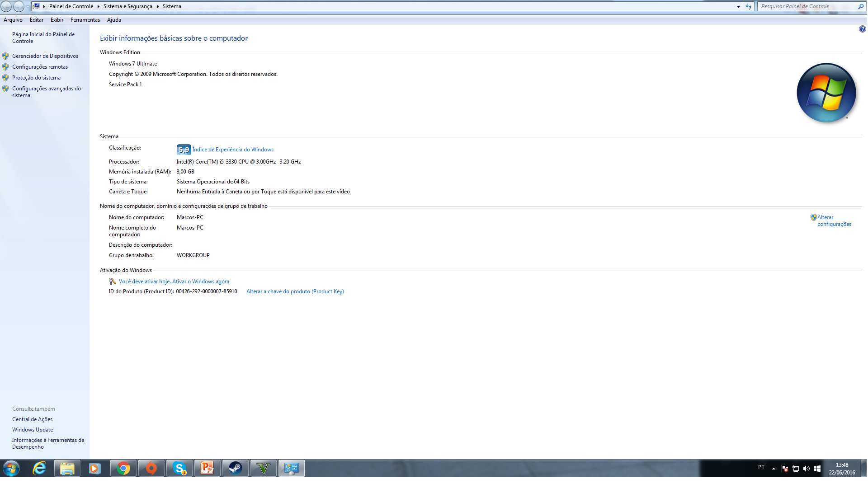This screenshot has width=868, height=488.
Task: Focus the Pesquisar Painel de Controle search box
Action: (807, 6)
